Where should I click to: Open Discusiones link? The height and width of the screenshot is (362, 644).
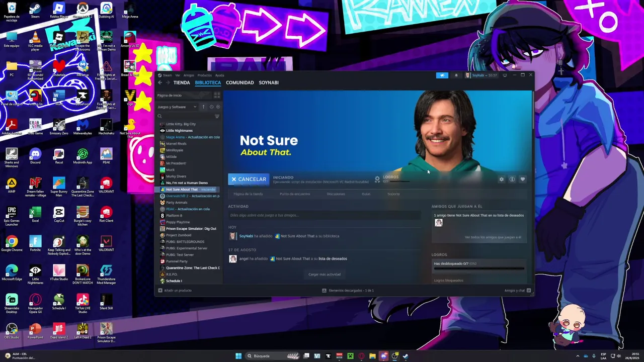336,194
